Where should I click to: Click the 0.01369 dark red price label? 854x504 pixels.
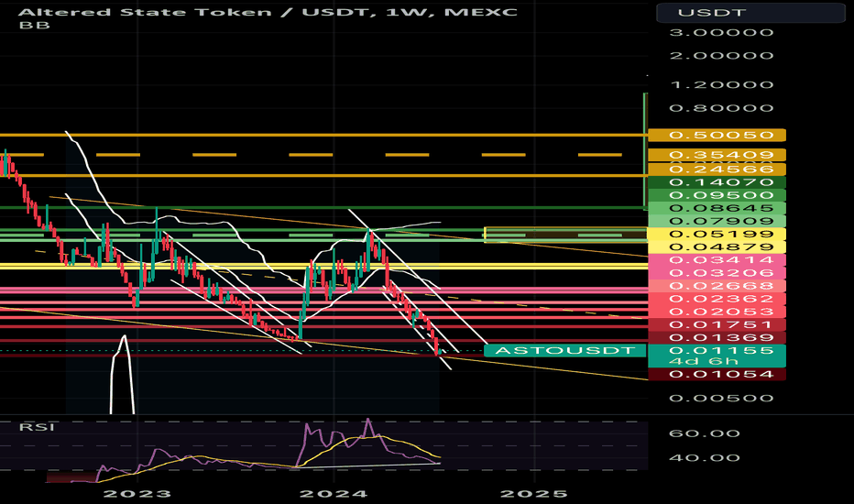tap(717, 338)
